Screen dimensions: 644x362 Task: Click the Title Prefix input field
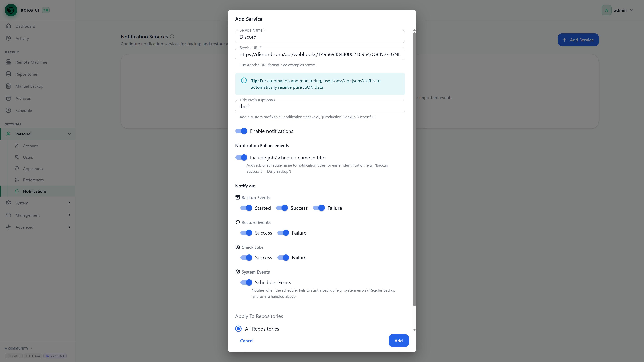(320, 106)
